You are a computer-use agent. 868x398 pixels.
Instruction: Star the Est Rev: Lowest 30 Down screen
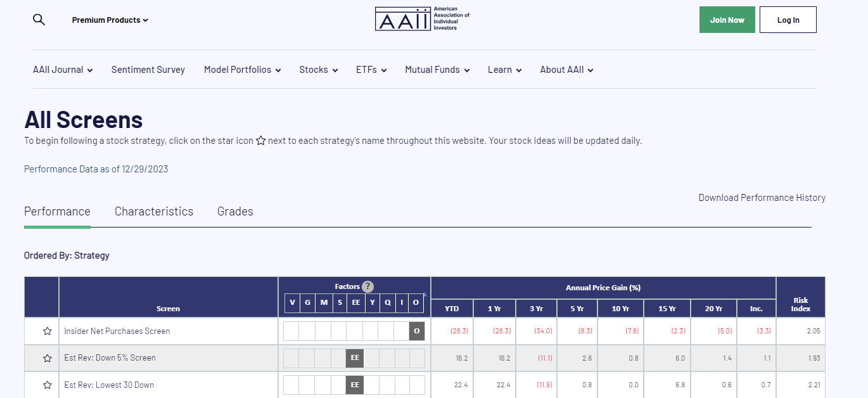[47, 385]
